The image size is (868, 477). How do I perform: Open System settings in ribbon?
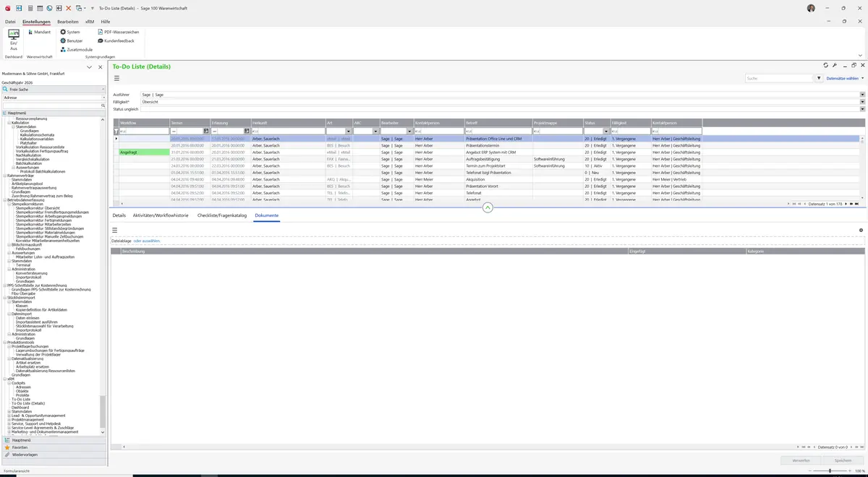(x=70, y=32)
